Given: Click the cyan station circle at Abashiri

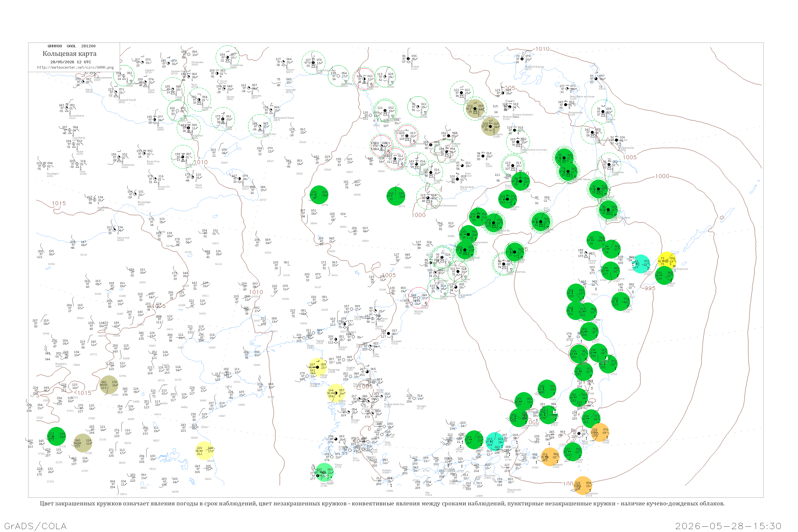Looking at the screenshot, I should click(641, 264).
